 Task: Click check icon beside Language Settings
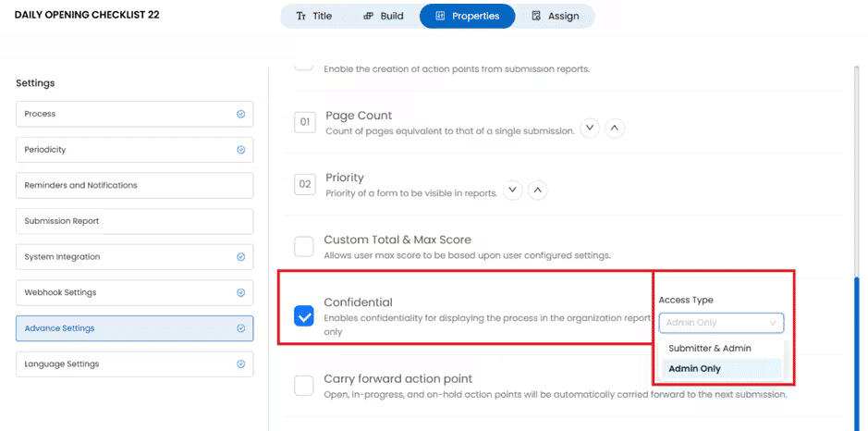240,364
